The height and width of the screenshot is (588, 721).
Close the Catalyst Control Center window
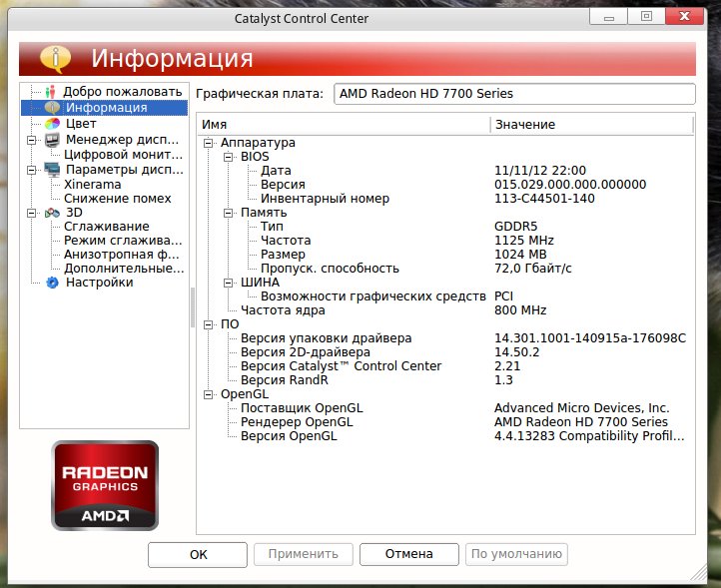(685, 17)
